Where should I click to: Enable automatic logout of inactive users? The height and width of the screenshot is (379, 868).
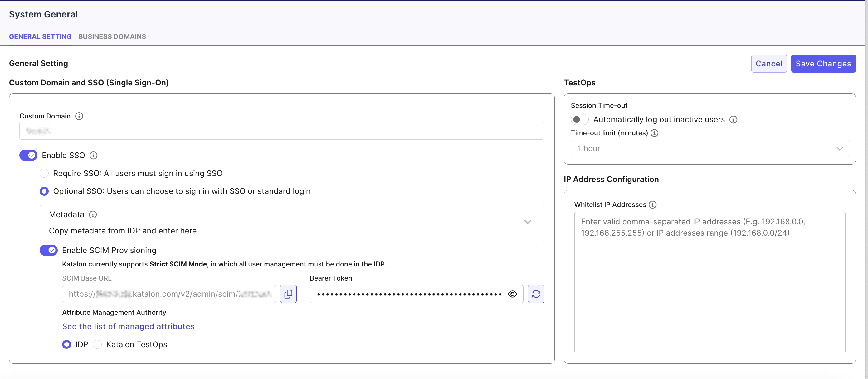[x=579, y=119]
